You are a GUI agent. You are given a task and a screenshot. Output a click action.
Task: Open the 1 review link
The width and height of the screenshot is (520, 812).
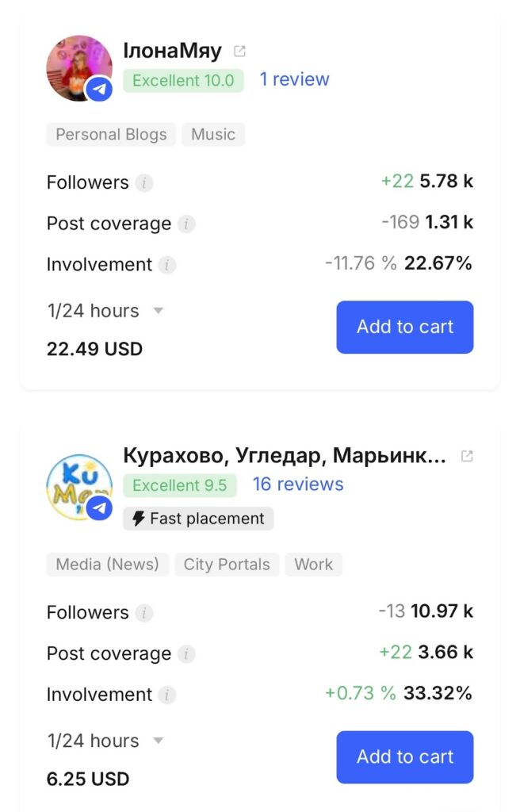pos(294,79)
